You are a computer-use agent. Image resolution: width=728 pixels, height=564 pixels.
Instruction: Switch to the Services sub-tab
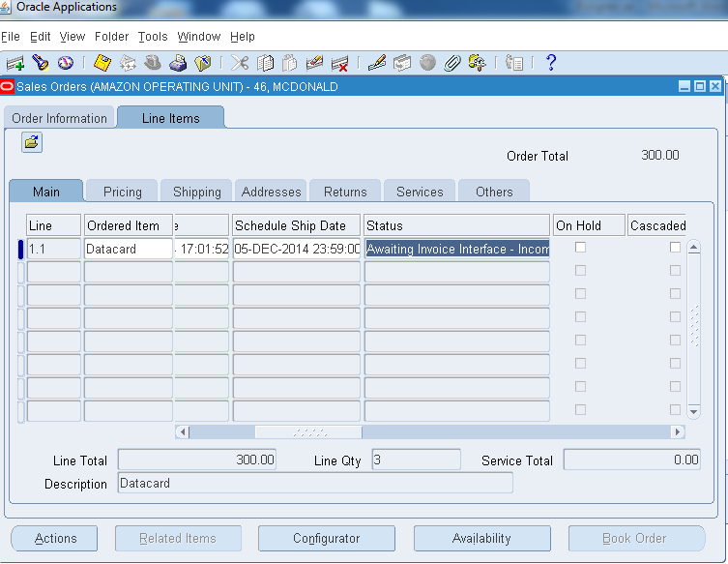[x=420, y=192]
